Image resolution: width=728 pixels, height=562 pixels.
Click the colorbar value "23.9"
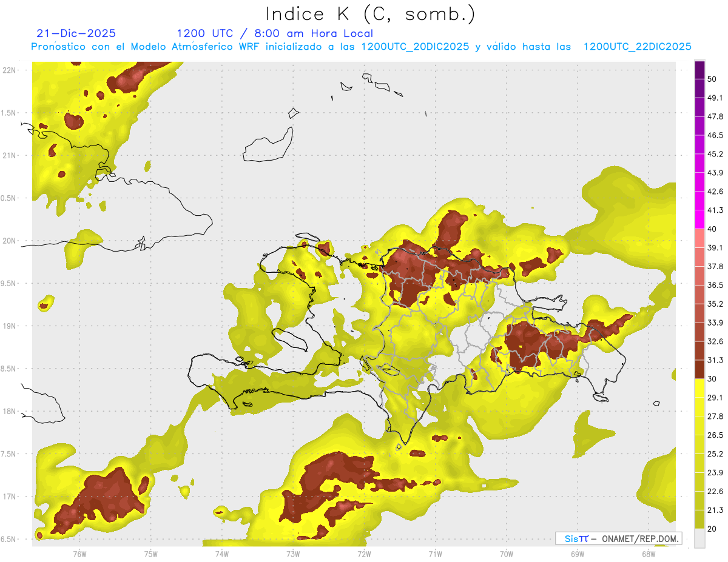pyautogui.click(x=715, y=473)
